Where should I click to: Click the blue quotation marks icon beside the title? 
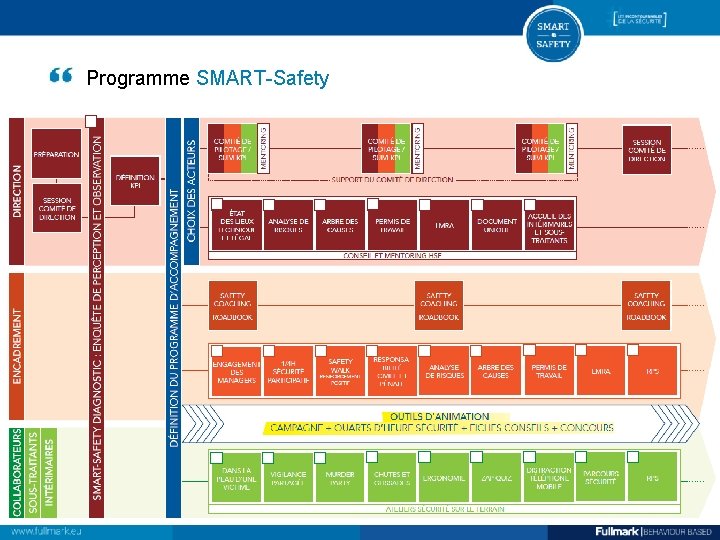61,75
